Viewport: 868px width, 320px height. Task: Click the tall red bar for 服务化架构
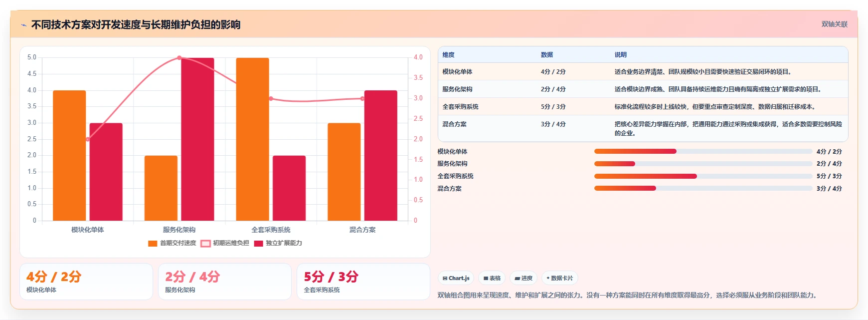[197, 139]
